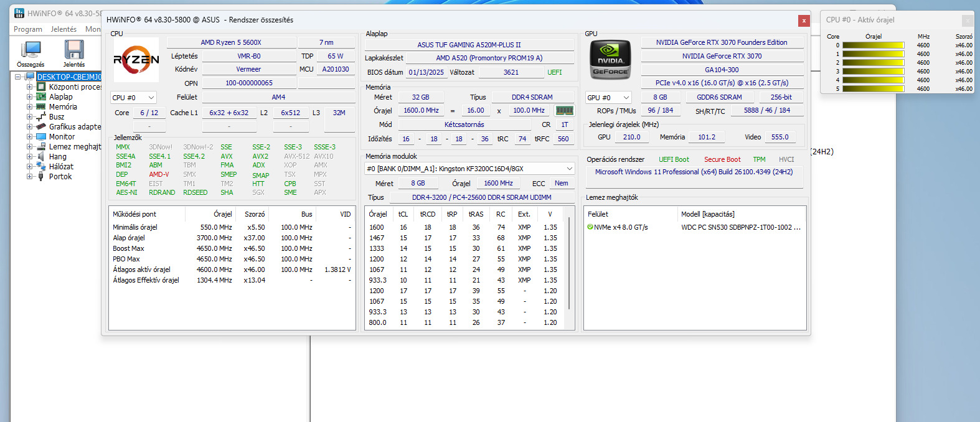The width and height of the screenshot is (980, 422).
Task: Select the Hálózat network icon in tree
Action: pos(41,167)
